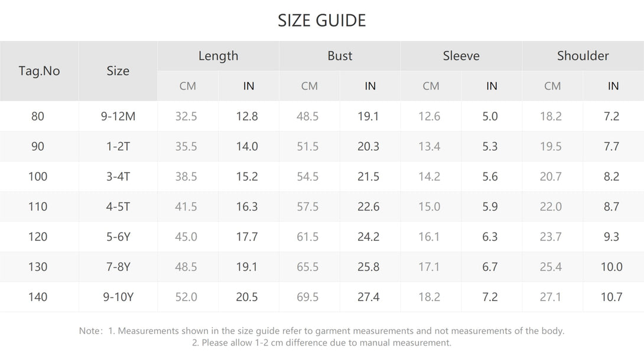Select the 7-8Y size cell
This screenshot has height=362, width=644.
click(118, 267)
